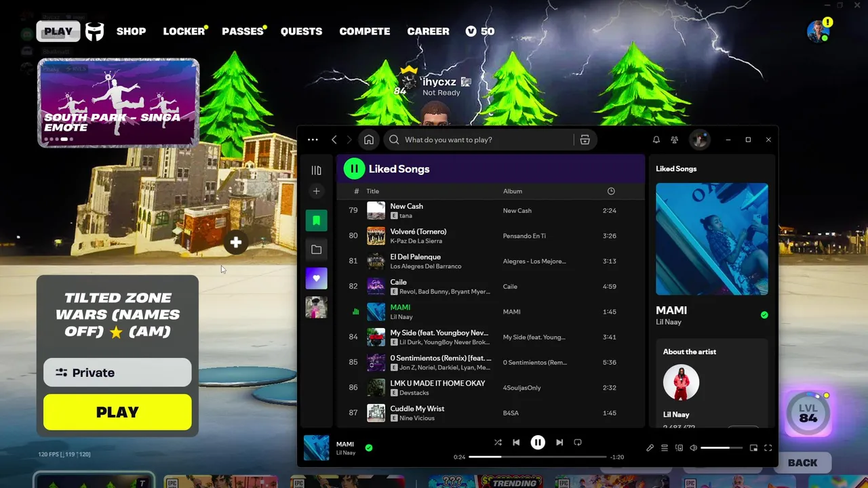The image size is (868, 488).
Task: Toggle liked checkmark beside MAMI in right panel
Action: coord(764,315)
